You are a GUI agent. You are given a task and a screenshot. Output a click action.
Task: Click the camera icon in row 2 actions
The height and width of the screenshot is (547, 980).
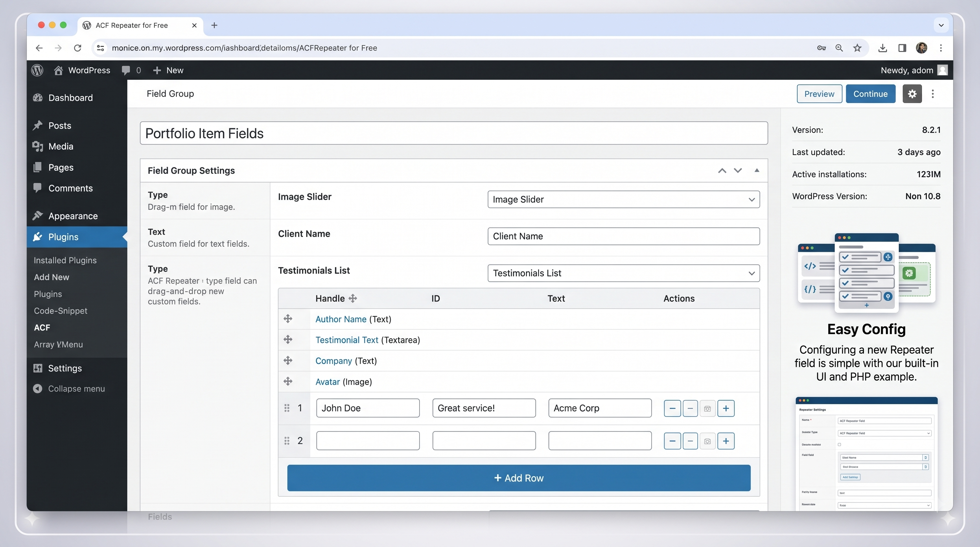[x=708, y=441]
